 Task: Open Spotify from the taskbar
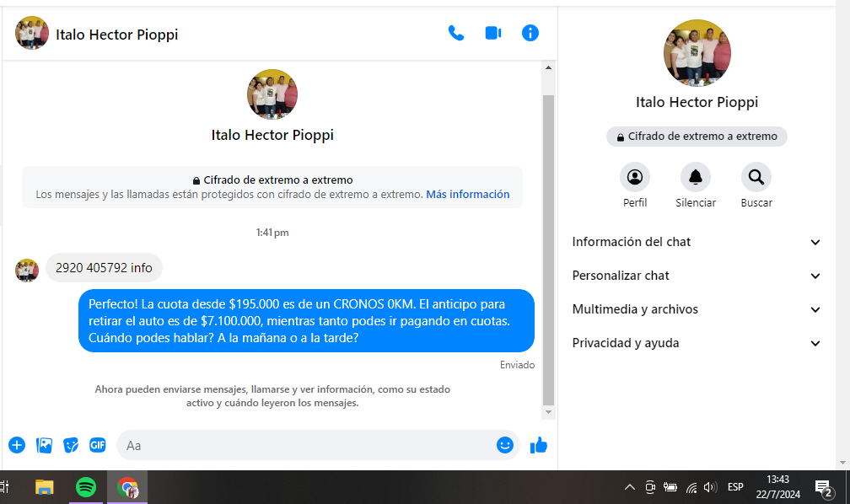pyautogui.click(x=85, y=487)
